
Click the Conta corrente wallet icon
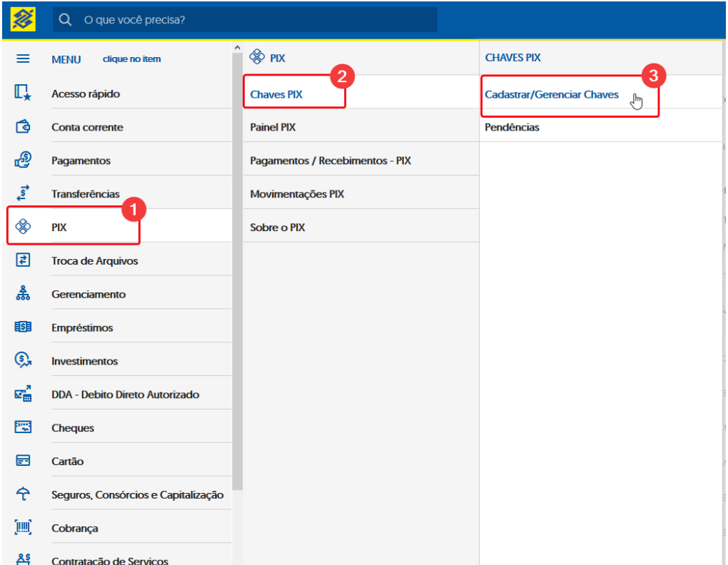pyautogui.click(x=23, y=126)
